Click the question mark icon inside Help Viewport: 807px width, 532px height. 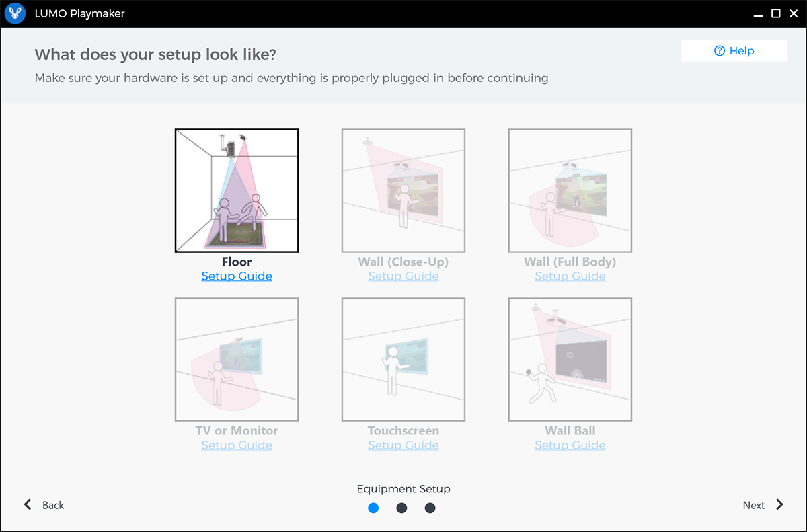tap(720, 50)
